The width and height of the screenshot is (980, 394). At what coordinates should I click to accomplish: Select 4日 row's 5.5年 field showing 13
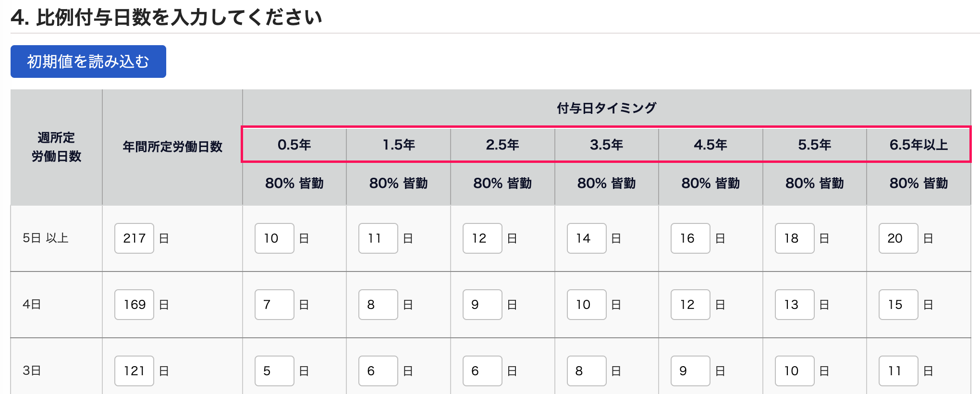(795, 305)
